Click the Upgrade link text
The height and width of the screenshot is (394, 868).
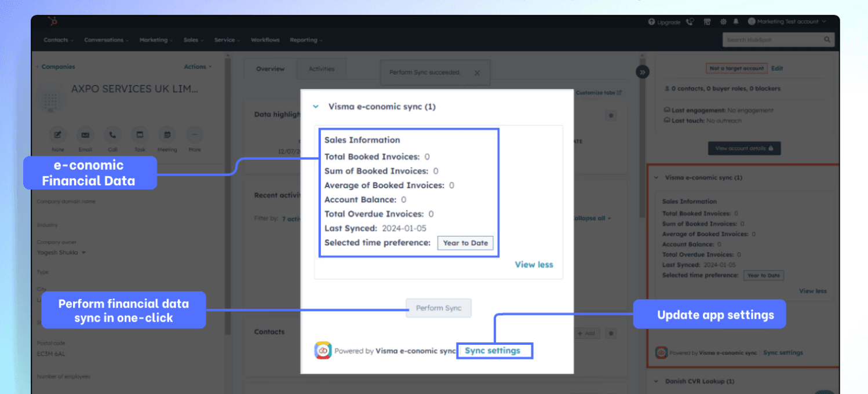point(669,22)
